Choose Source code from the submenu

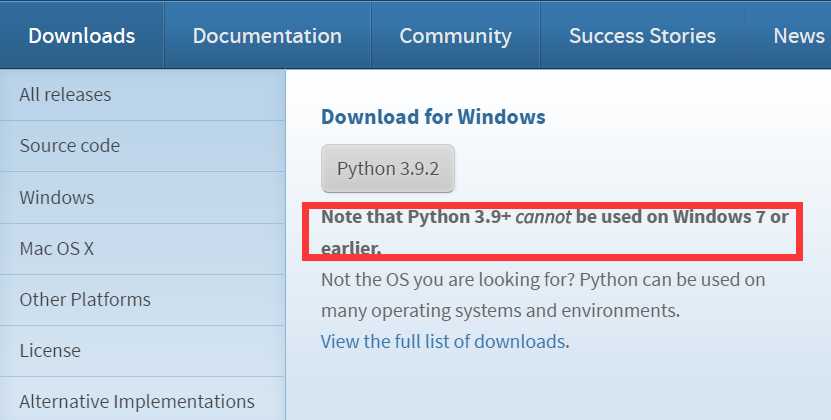pyautogui.click(x=142, y=146)
